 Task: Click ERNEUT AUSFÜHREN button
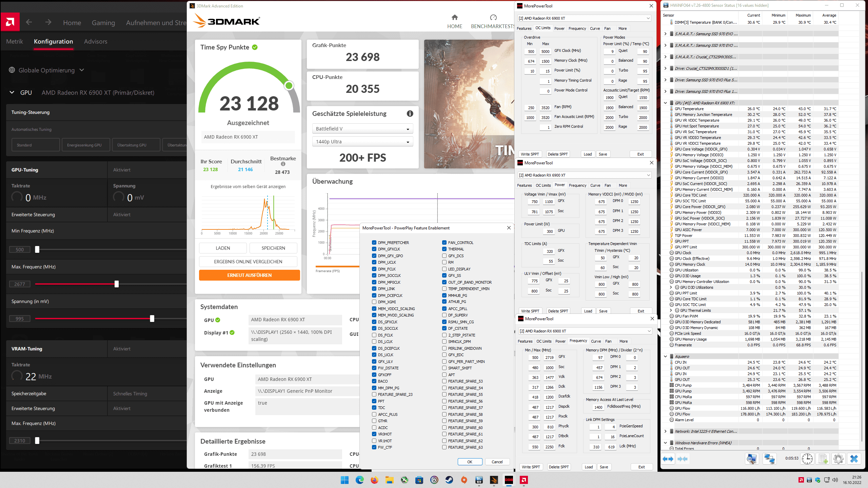coord(249,275)
